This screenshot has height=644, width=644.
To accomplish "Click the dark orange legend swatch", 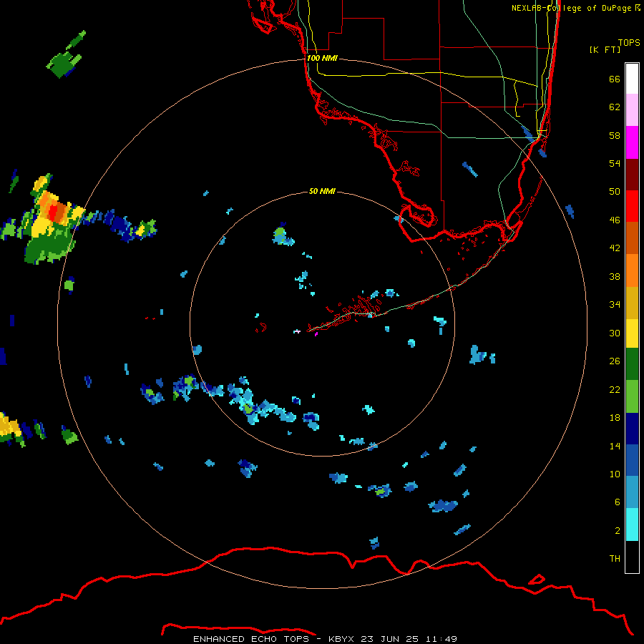I will tap(632, 238).
